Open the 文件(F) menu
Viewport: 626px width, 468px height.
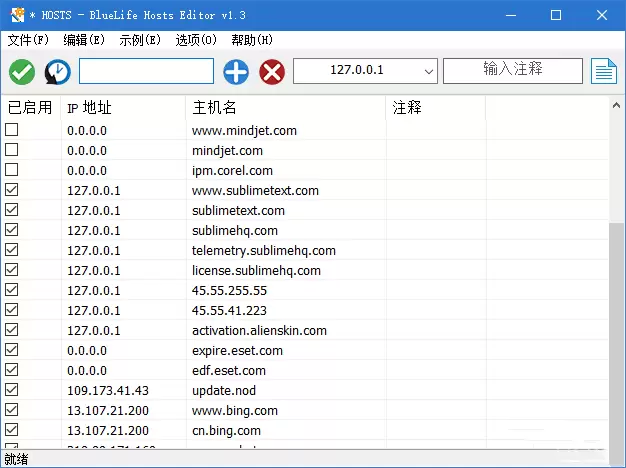pos(28,40)
